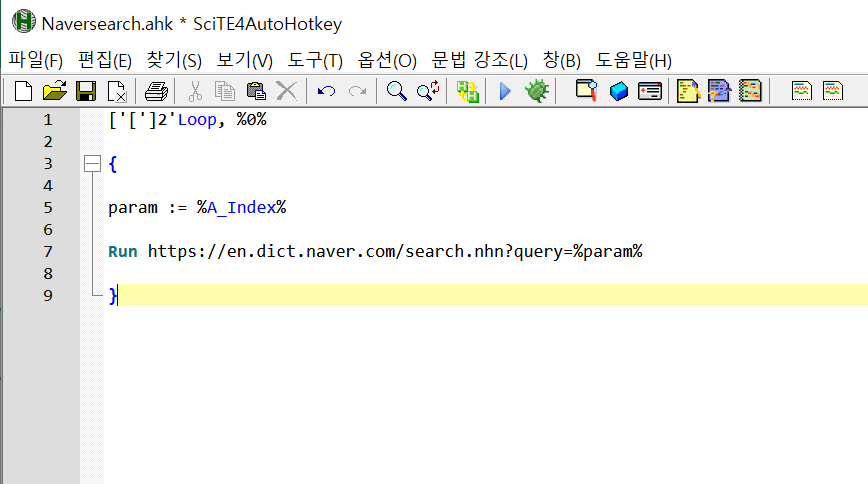The width and height of the screenshot is (868, 484).
Task: Redo the last undone edit
Action: tap(358, 91)
